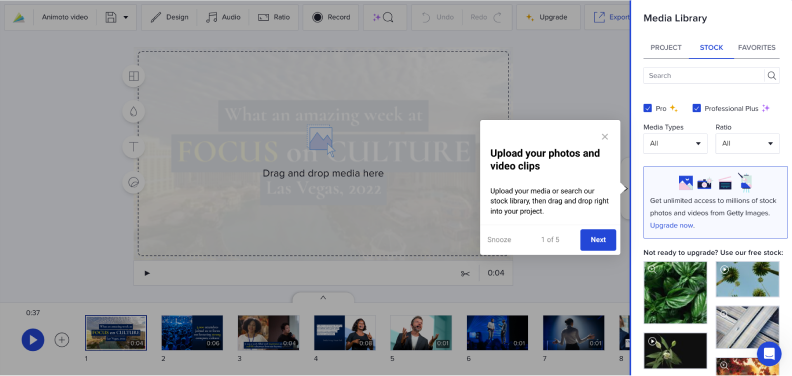This screenshot has height=376, width=792.
Task: Open the save dropdown arrow
Action: (126, 17)
